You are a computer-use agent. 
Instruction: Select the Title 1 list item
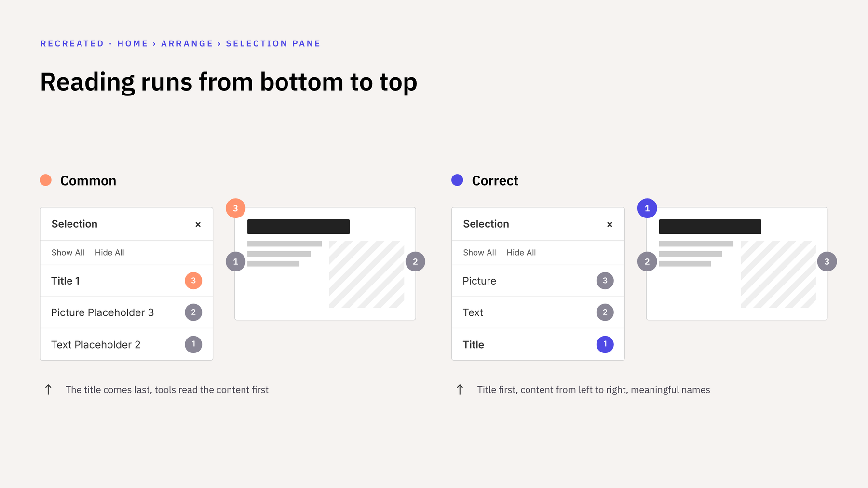[x=126, y=281]
